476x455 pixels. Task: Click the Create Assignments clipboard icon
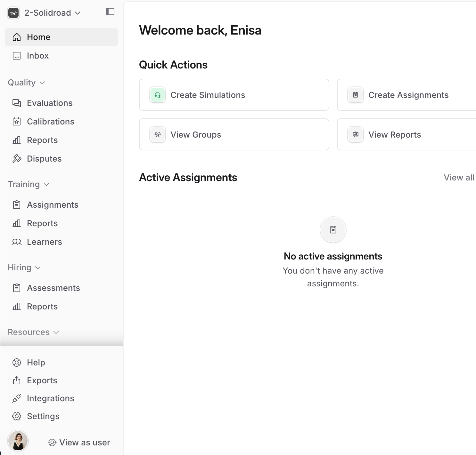(356, 95)
